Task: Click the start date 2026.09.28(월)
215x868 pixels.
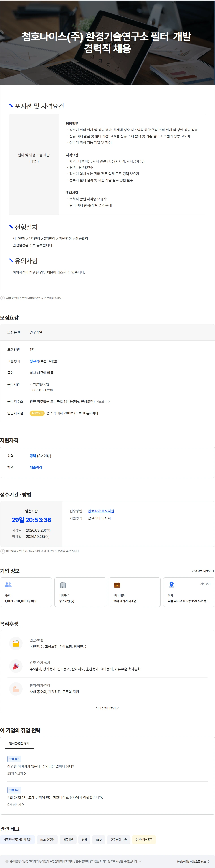Action: 38,530
